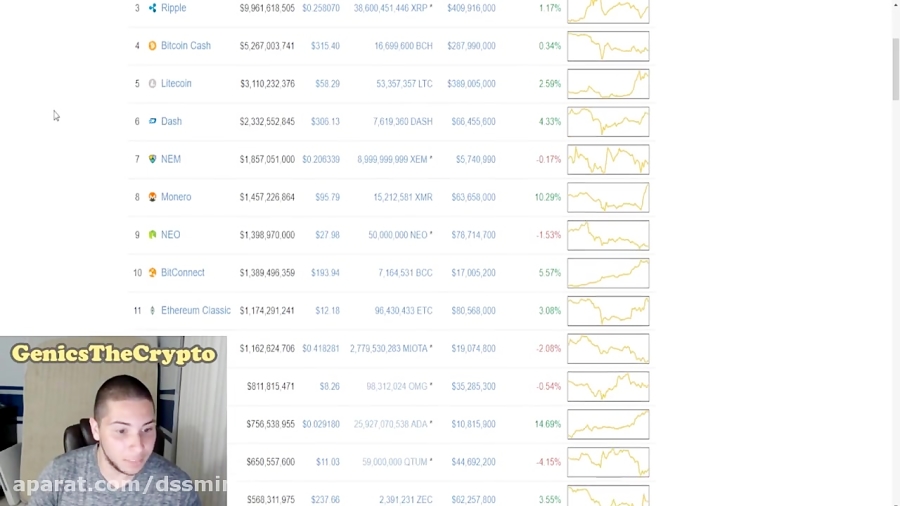Open the Bitcoin Cash sparkline chart
Image resolution: width=900 pixels, height=506 pixels.
click(x=608, y=46)
